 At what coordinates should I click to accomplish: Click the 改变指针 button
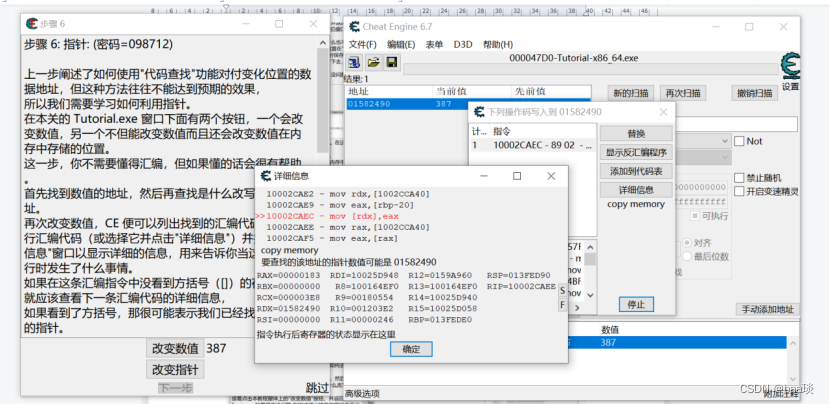pos(175,369)
